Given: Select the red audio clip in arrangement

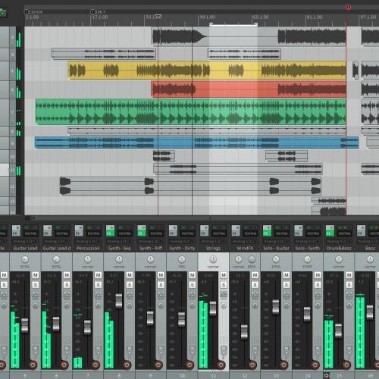Looking at the screenshot, I should [249, 90].
